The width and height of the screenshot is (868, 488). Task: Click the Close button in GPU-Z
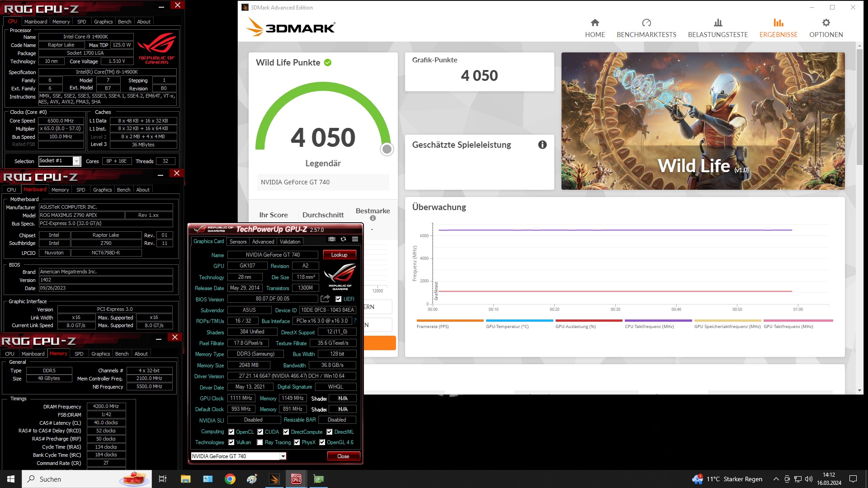[x=344, y=456]
